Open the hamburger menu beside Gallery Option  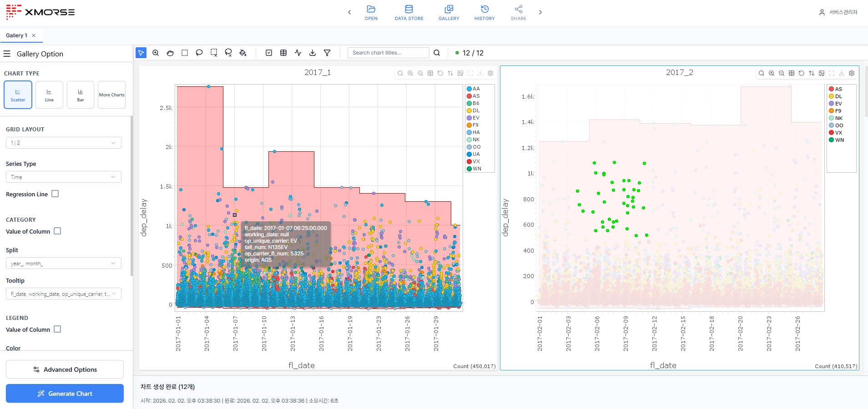[7, 54]
